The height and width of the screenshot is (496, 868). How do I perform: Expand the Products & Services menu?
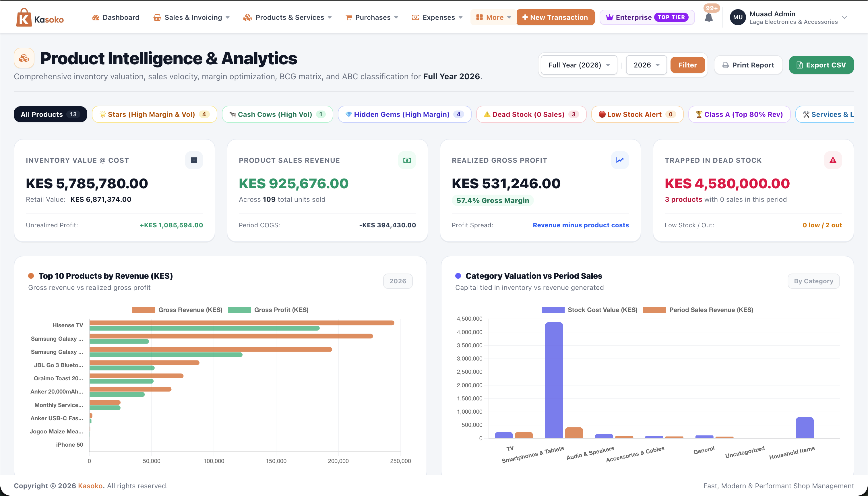pyautogui.click(x=288, y=18)
